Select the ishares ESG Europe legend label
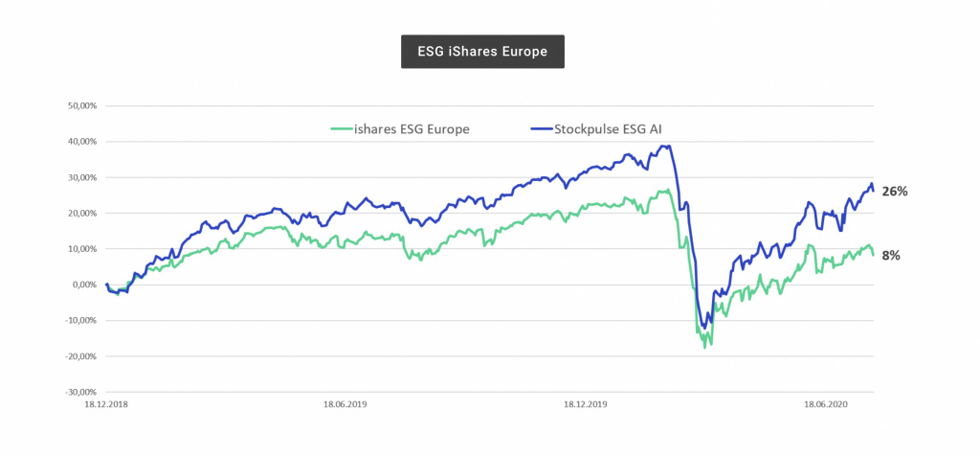This screenshot has width=980, height=457. 413,128
